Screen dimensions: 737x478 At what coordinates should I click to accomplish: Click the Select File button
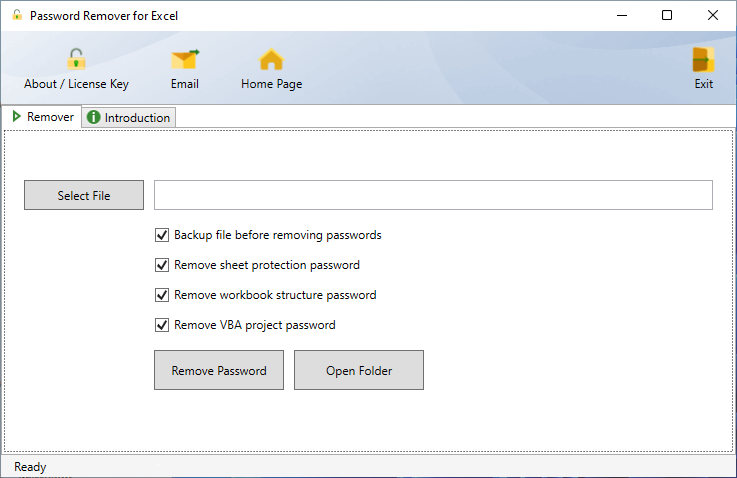(84, 195)
